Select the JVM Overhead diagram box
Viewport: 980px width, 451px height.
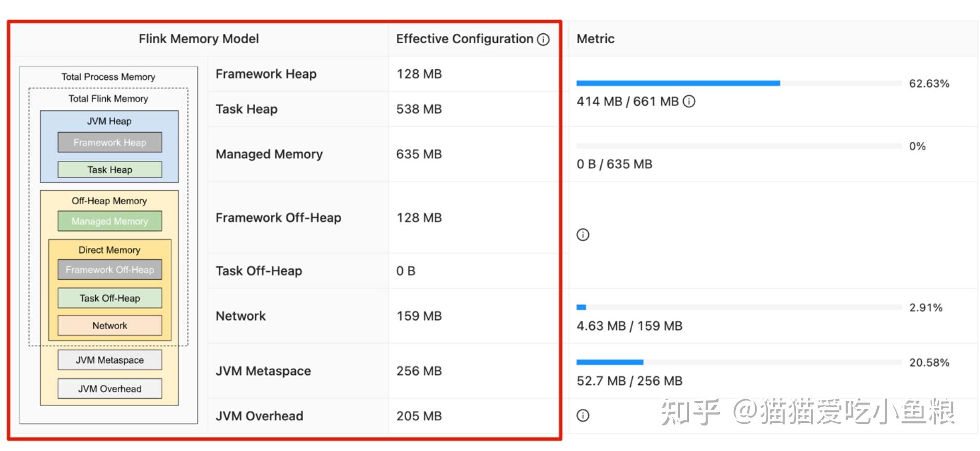tap(109, 389)
